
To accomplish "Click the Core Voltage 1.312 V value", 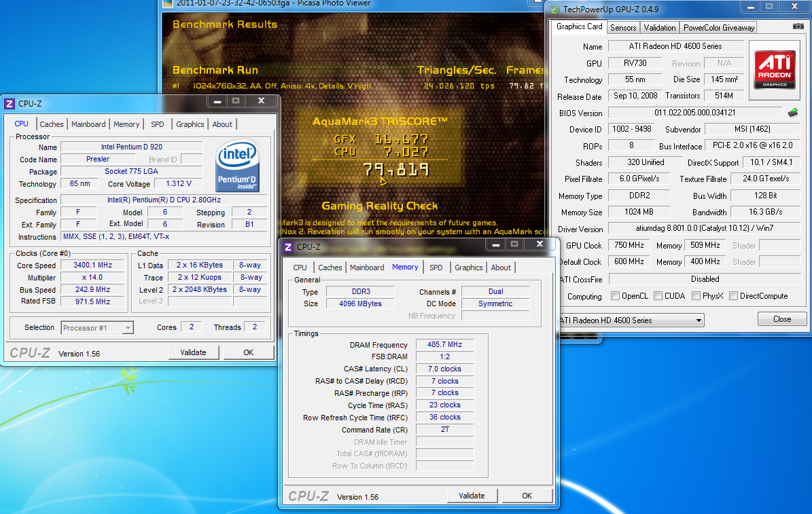I will pyautogui.click(x=179, y=184).
